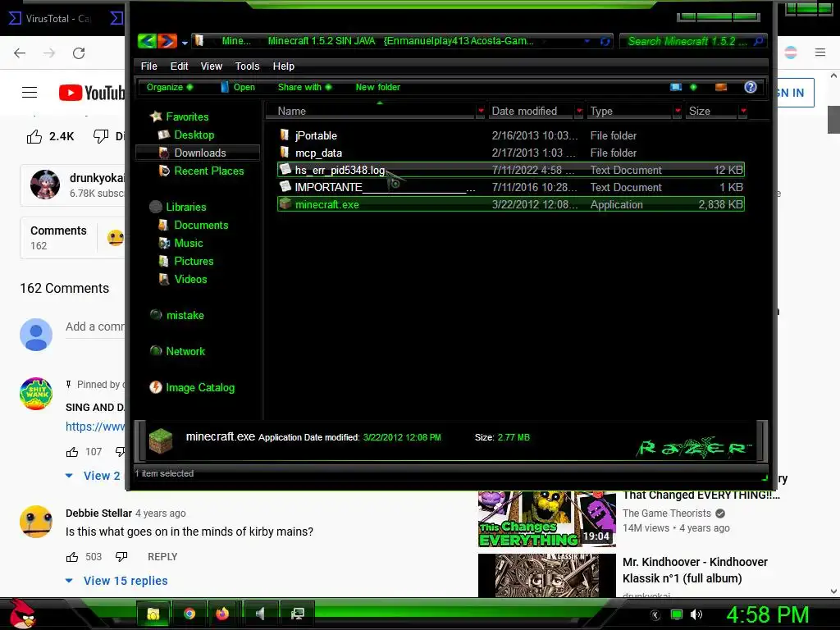Select Libraries in the navigation pane
Screen dimensions: 840x630
point(186,207)
